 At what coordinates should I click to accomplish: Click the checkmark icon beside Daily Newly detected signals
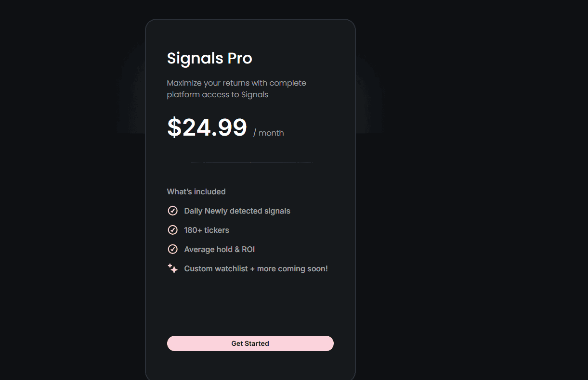click(x=173, y=211)
